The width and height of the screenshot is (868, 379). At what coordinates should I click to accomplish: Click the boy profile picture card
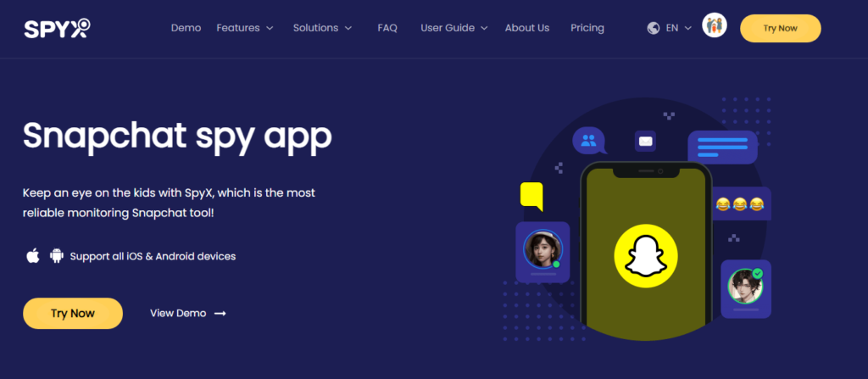pos(746,288)
